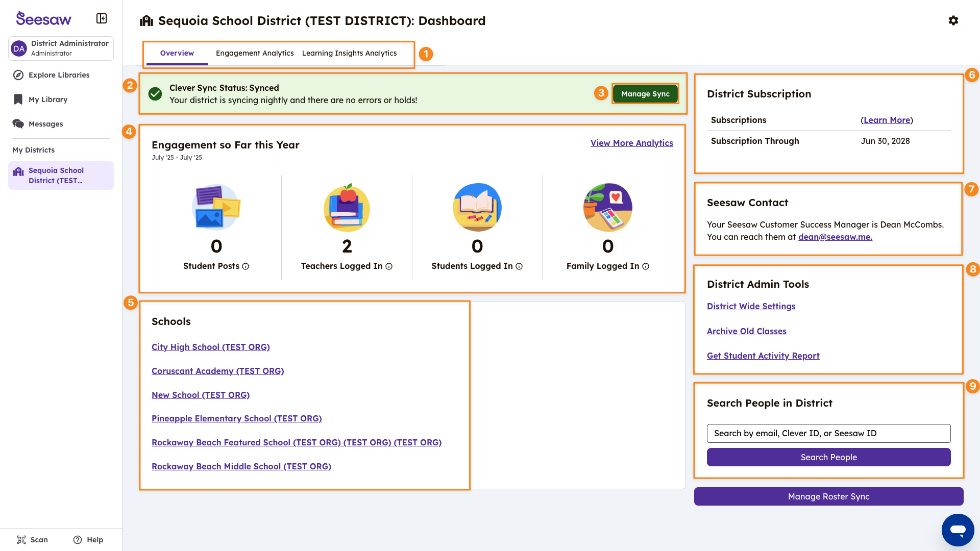Click the My Districts heading
The height and width of the screenshot is (551, 980).
pyautogui.click(x=34, y=150)
